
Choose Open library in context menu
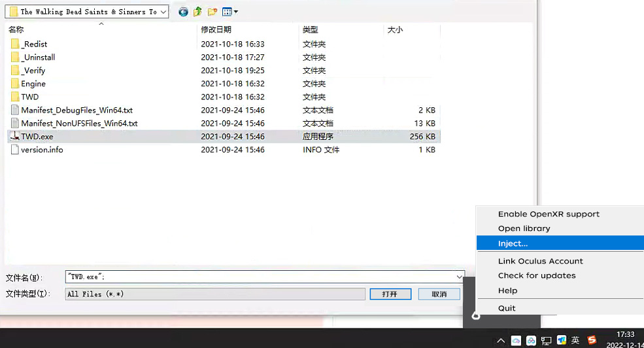[524, 228]
